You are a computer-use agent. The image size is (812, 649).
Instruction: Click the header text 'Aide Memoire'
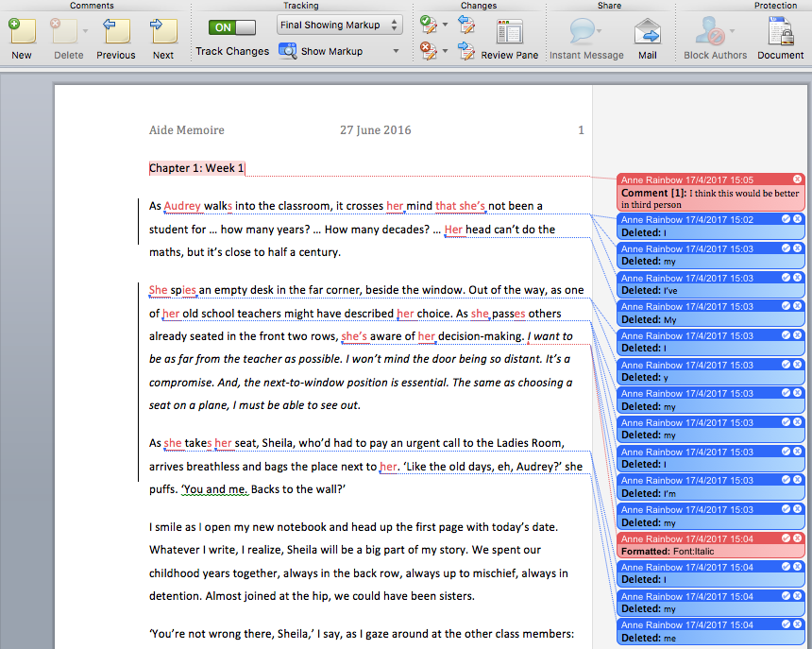coord(186,130)
